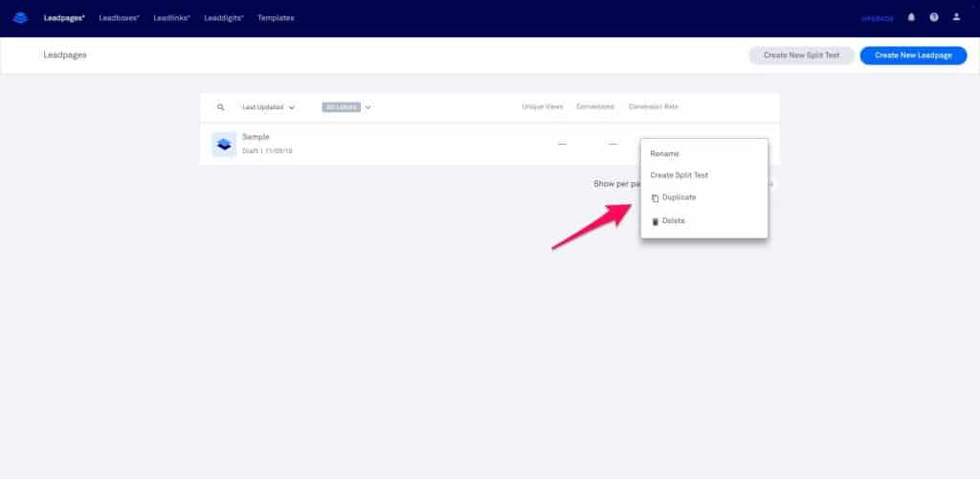The width and height of the screenshot is (980, 479).
Task: Expand the All Labels filter dropdown
Action: (x=346, y=107)
